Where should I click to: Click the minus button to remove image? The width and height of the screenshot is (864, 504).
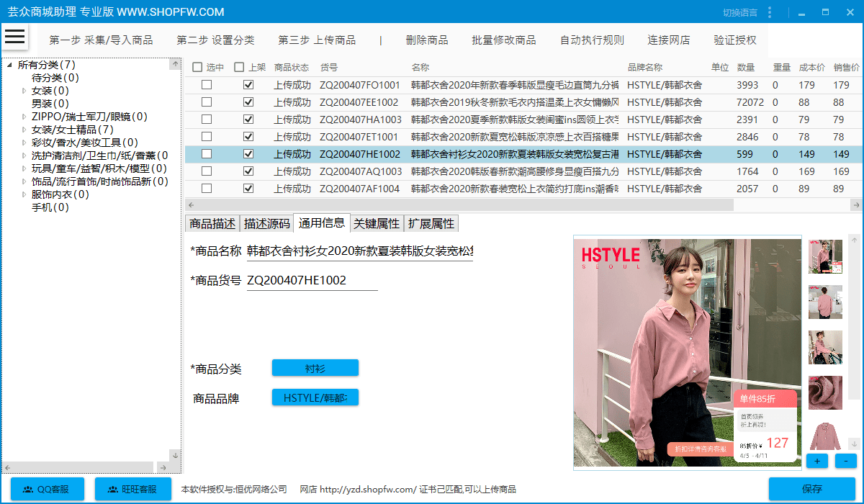click(845, 460)
